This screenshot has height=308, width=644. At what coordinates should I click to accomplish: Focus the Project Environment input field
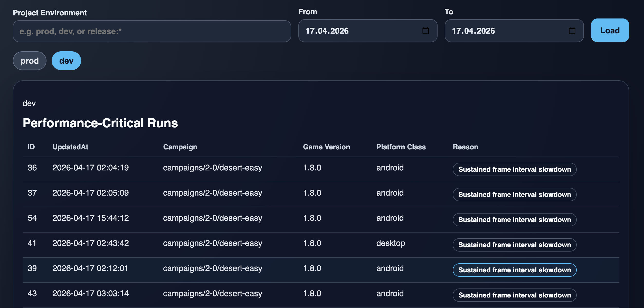pyautogui.click(x=152, y=31)
